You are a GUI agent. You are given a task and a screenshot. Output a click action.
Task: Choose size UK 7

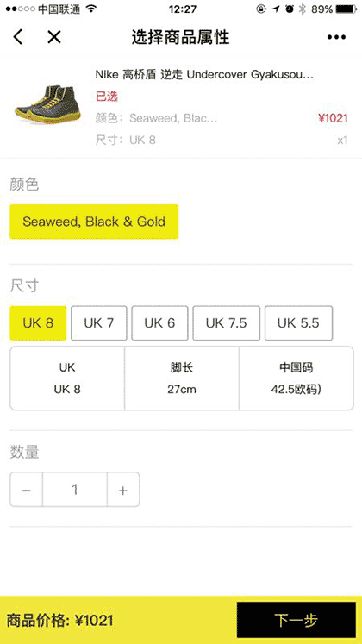click(x=98, y=322)
